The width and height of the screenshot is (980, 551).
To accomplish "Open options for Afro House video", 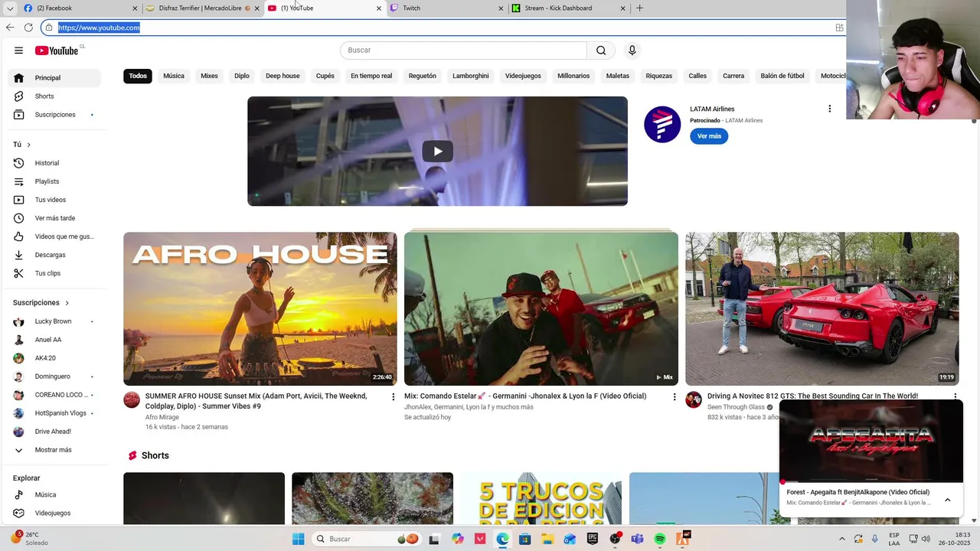I will [394, 396].
